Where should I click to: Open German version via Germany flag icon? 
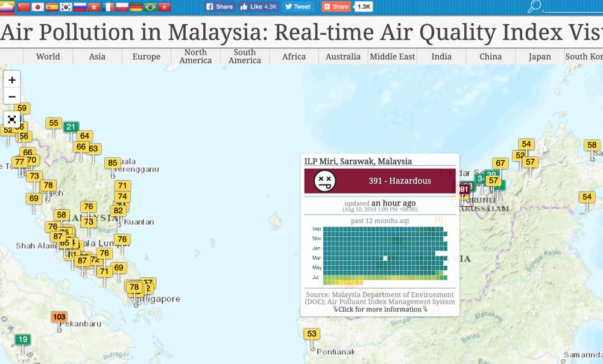tap(137, 5)
